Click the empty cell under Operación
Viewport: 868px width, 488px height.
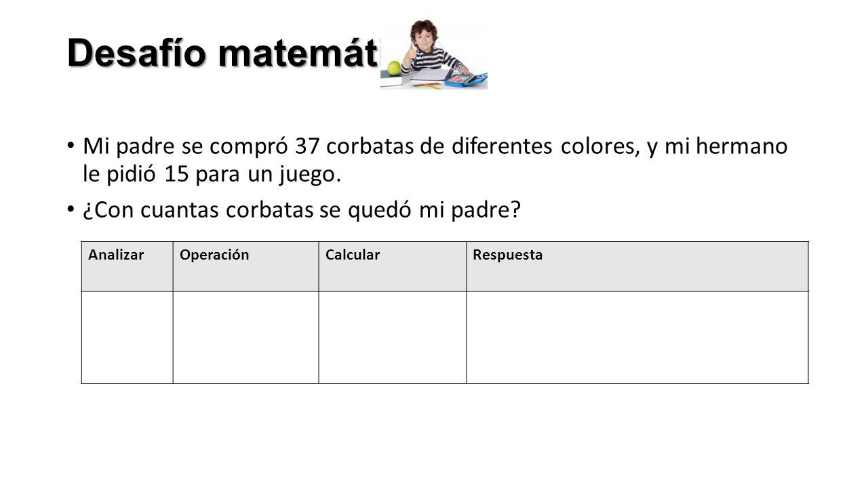(245, 337)
